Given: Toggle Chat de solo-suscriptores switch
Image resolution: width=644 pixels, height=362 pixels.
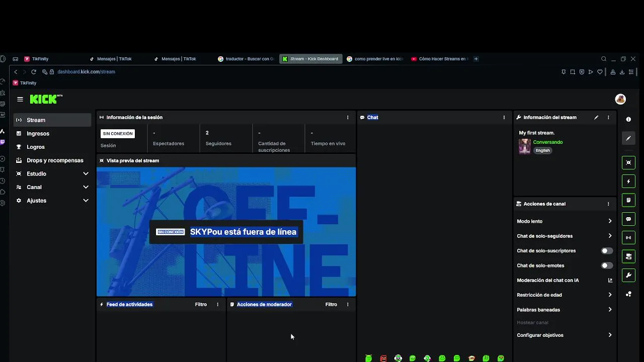Looking at the screenshot, I should [x=607, y=251].
